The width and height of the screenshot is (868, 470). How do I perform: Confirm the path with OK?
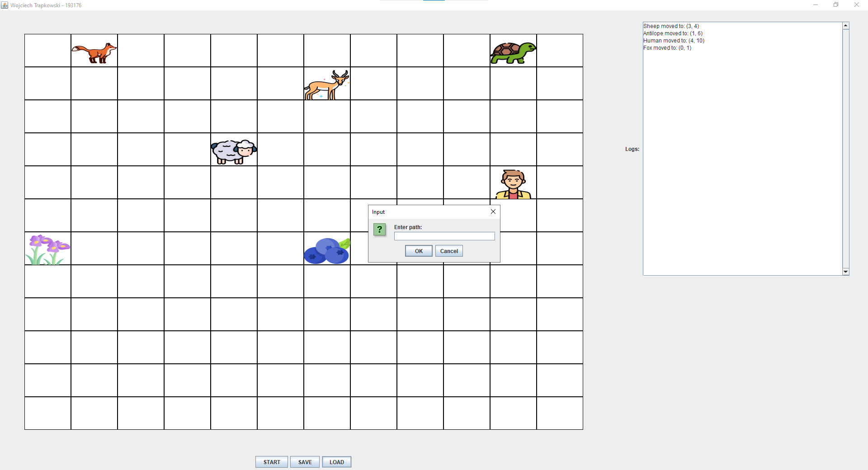point(419,251)
